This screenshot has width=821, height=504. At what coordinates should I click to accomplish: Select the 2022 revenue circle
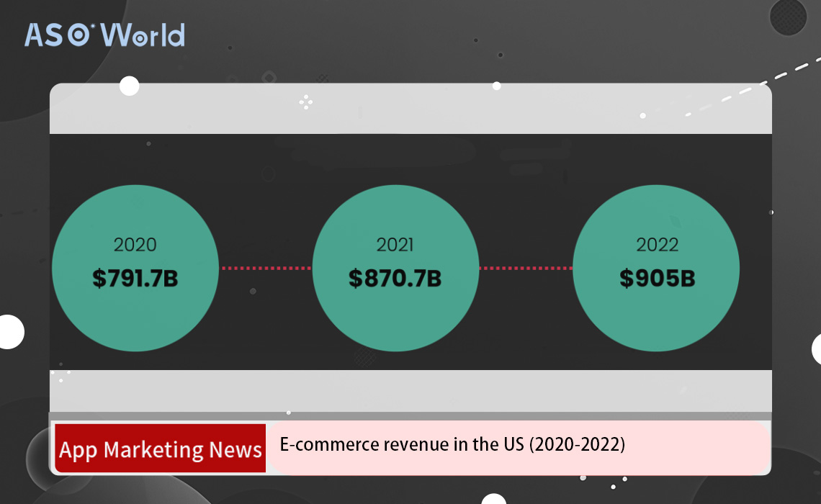(656, 268)
